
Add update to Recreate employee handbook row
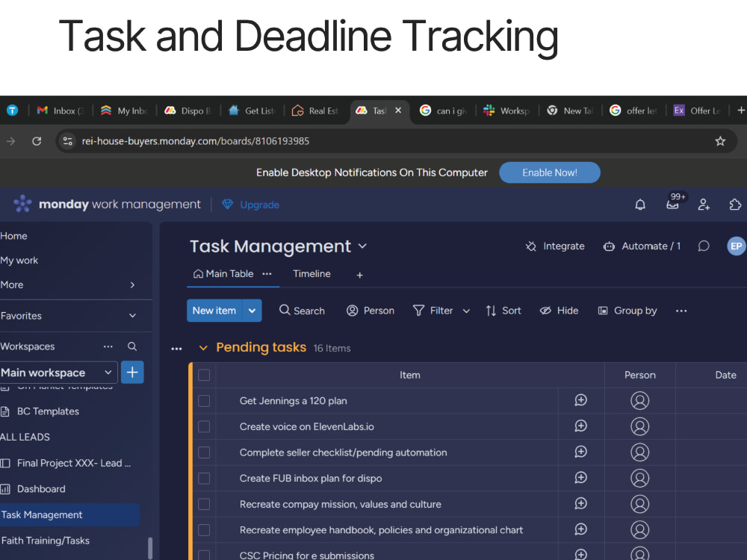pyautogui.click(x=580, y=529)
